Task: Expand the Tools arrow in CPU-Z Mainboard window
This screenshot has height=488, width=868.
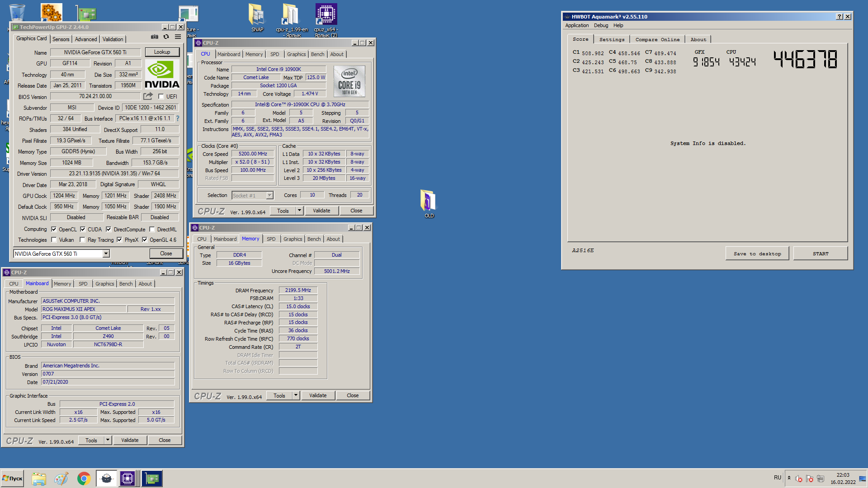Action: pyautogui.click(x=108, y=440)
